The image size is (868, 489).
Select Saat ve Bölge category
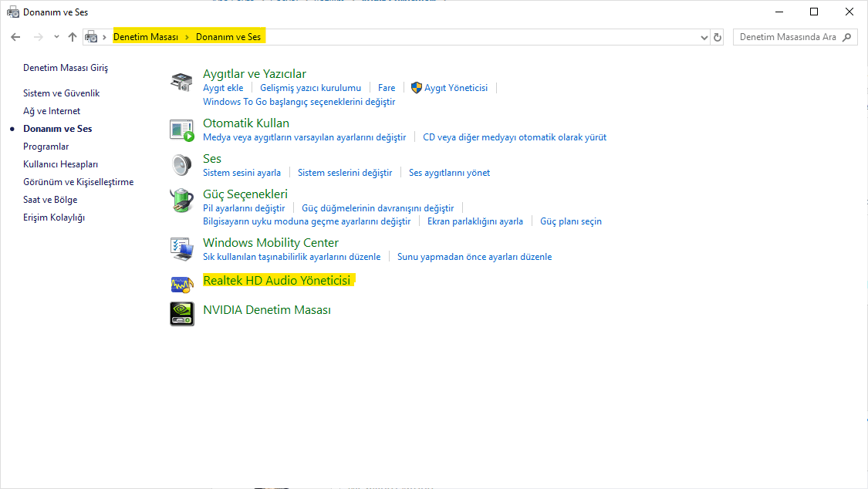[x=50, y=199]
